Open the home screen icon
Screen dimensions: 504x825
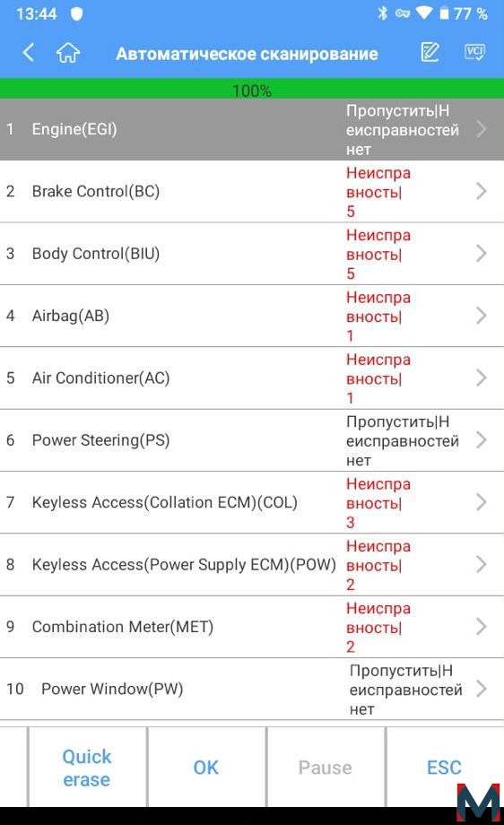68,53
